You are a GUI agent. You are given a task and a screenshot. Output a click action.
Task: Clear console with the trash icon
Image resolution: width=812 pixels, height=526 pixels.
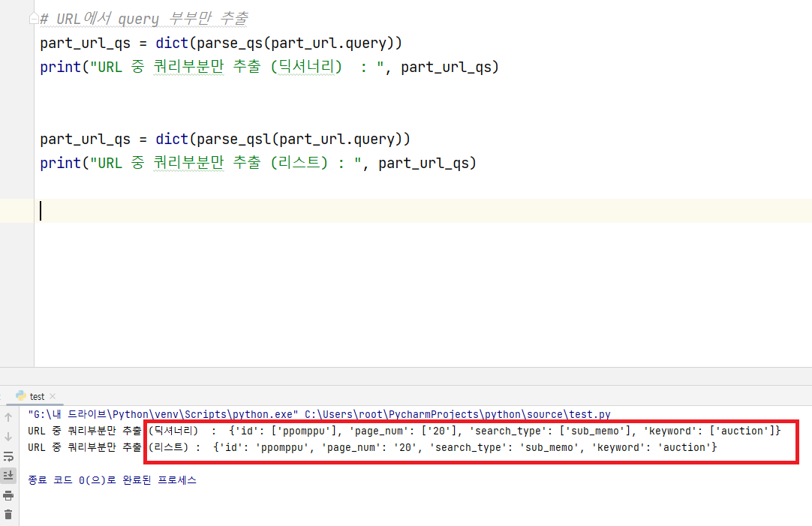pyautogui.click(x=8, y=514)
